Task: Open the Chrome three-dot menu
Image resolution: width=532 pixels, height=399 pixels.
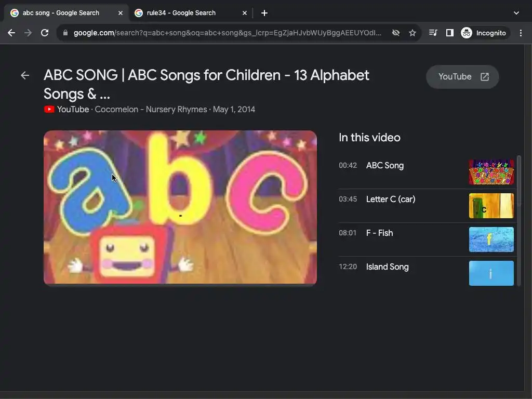Action: (521, 33)
